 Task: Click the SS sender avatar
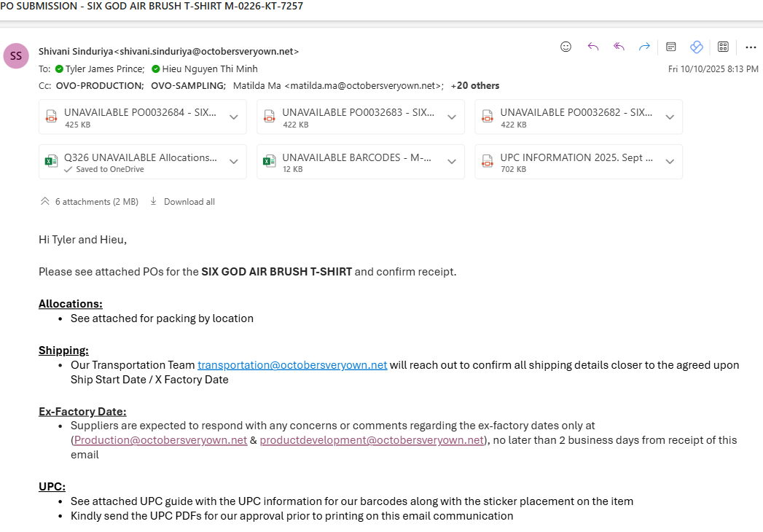tap(16, 56)
